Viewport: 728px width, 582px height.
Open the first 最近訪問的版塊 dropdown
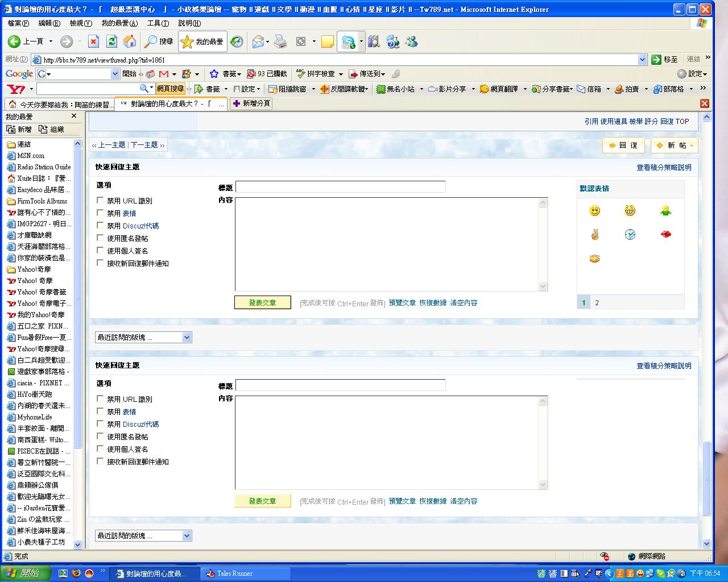pyautogui.click(x=143, y=338)
